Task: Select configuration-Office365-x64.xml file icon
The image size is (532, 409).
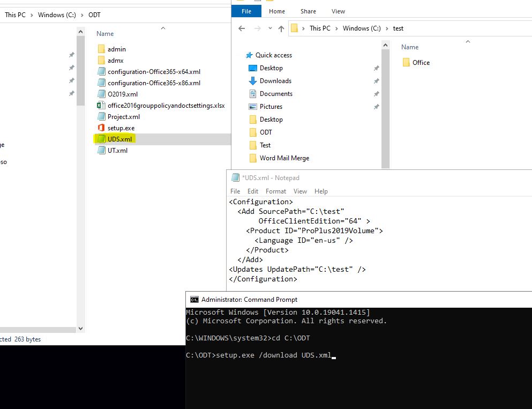Action: (101, 72)
